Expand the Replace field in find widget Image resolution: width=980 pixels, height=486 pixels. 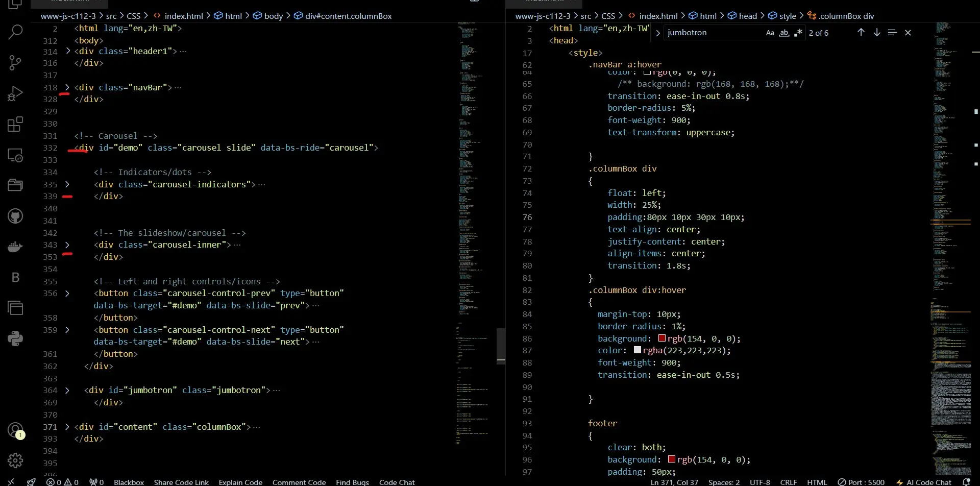tap(658, 33)
